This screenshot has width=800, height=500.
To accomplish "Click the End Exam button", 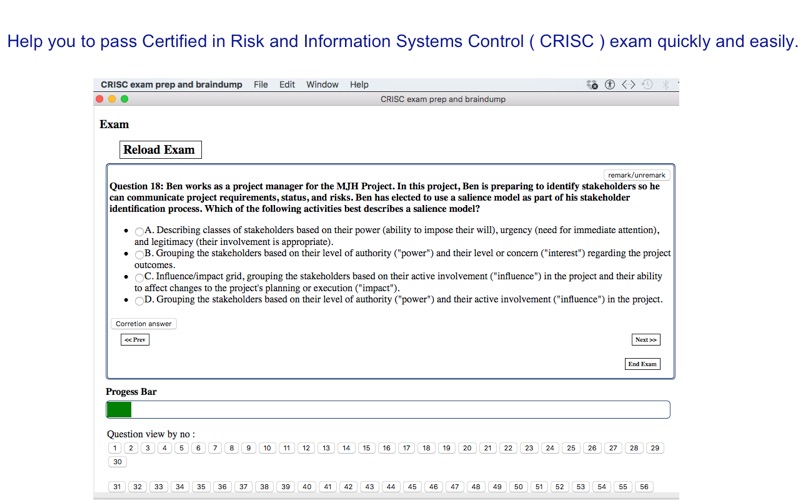I will click(x=643, y=364).
